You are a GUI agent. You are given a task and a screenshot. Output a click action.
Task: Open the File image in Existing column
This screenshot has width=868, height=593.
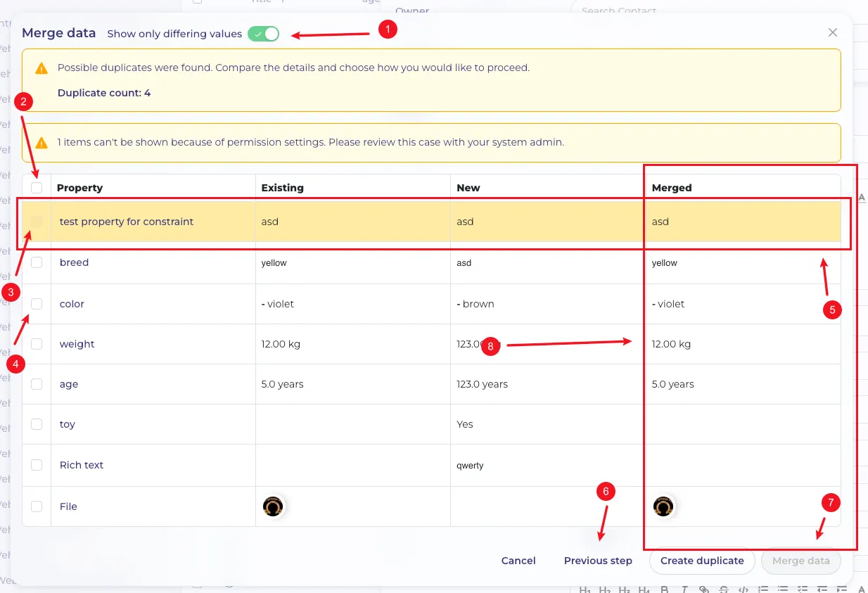click(x=273, y=506)
